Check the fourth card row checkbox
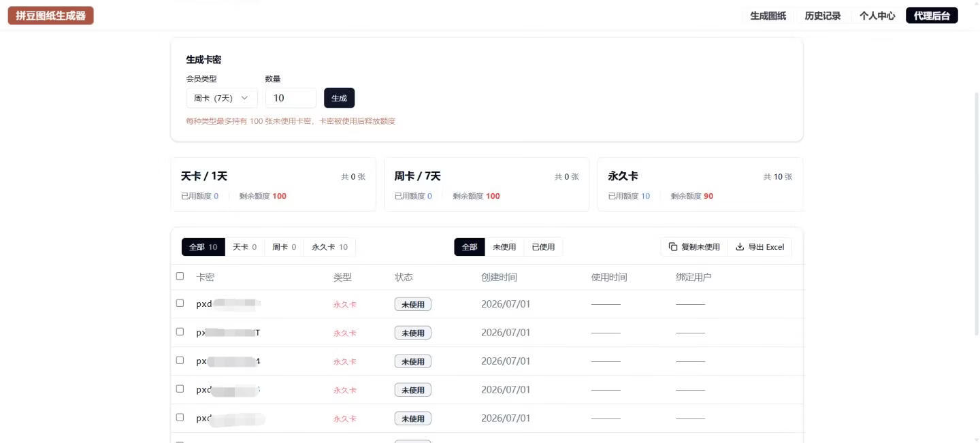 180,389
